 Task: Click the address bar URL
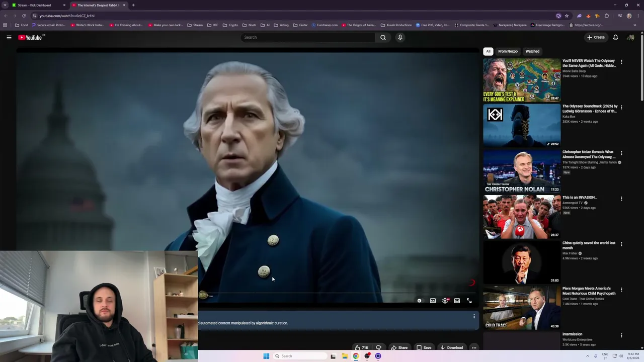pos(67,16)
